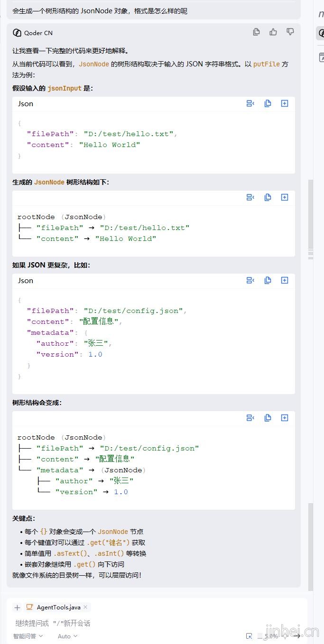The image size is (324, 644).
Task: Focus the 继续提问 input field
Action: pos(157,623)
